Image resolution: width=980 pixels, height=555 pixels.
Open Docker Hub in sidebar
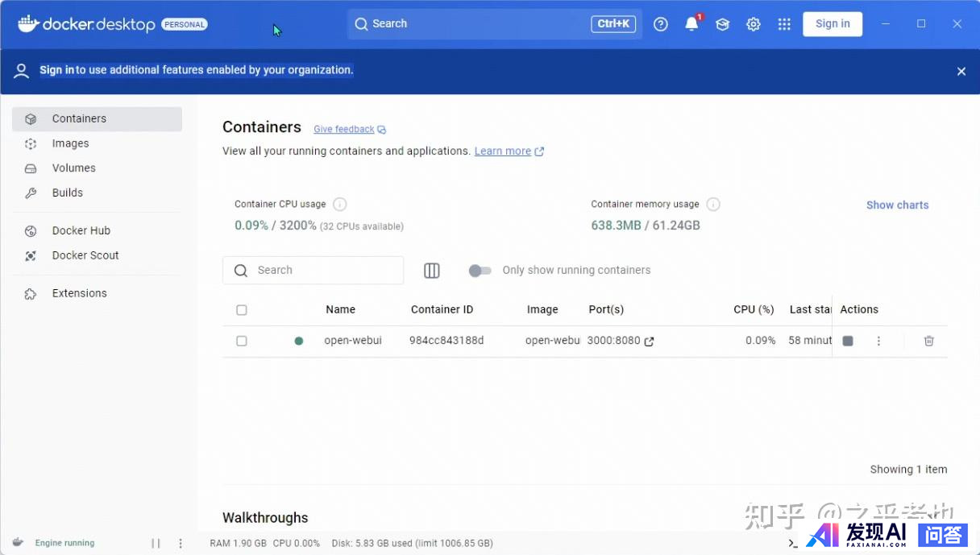tap(97, 230)
